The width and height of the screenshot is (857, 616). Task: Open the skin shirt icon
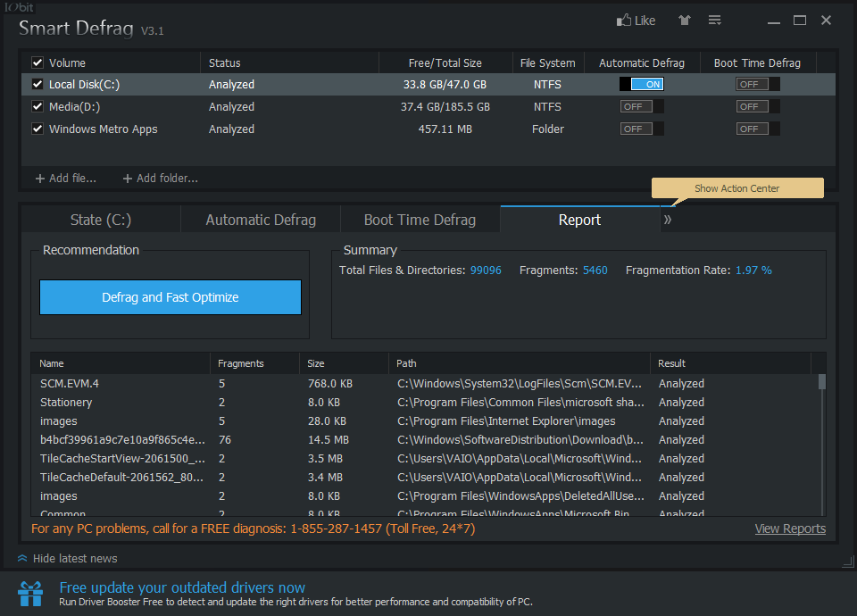684,21
